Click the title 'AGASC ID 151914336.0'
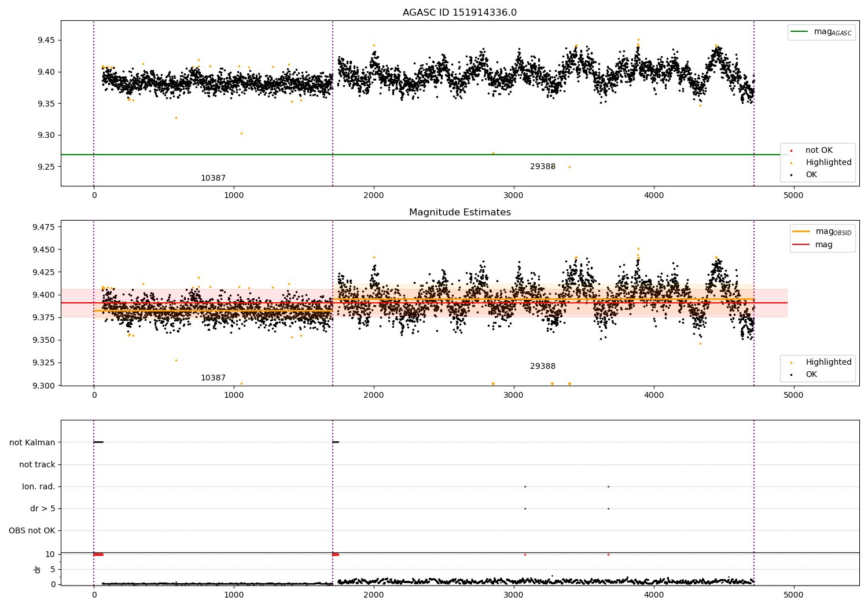The height and width of the screenshot is (608, 868). pyautogui.click(x=459, y=13)
